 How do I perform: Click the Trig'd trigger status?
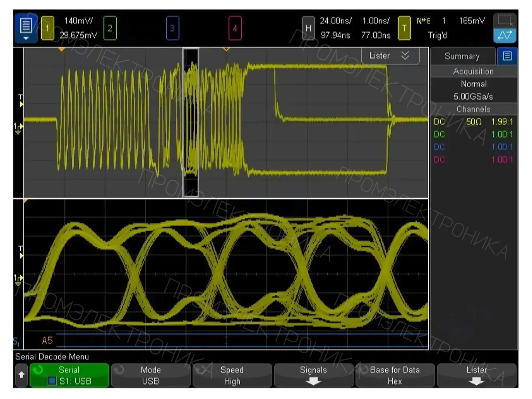(x=437, y=35)
